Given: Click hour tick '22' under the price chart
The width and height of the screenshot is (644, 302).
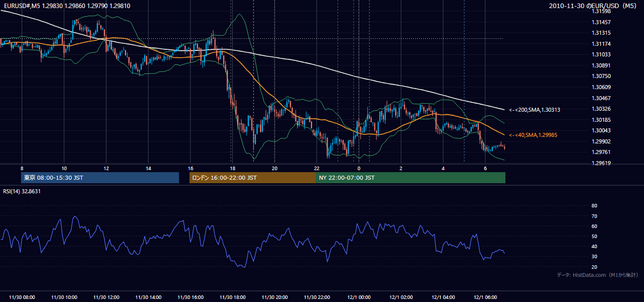Looking at the screenshot, I should pos(316,168).
